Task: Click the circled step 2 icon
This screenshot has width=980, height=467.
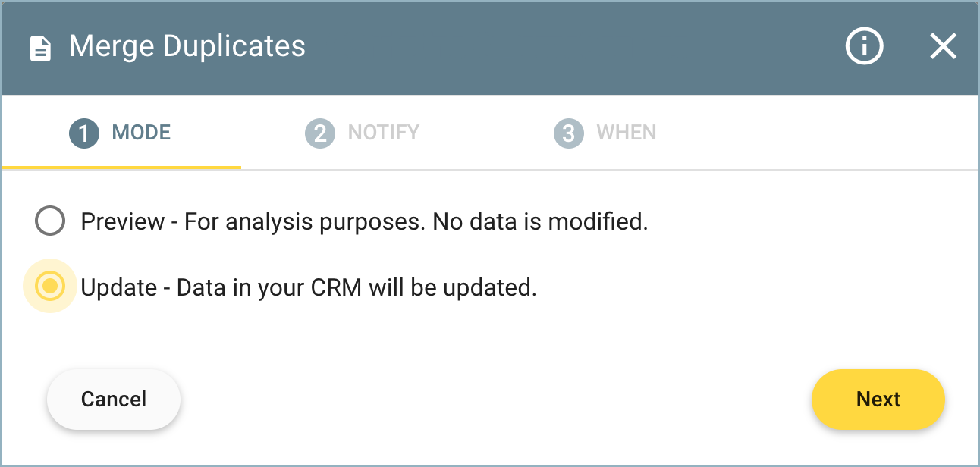Action: (320, 132)
